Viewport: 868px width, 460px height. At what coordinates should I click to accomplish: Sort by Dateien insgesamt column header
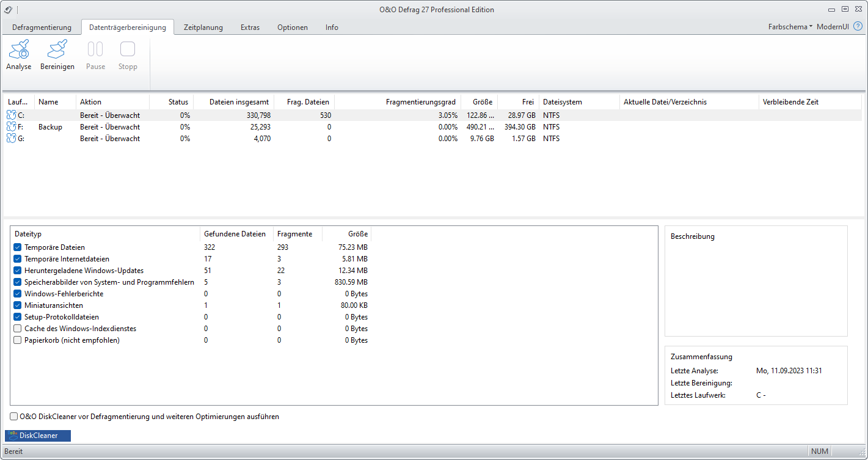pyautogui.click(x=234, y=102)
